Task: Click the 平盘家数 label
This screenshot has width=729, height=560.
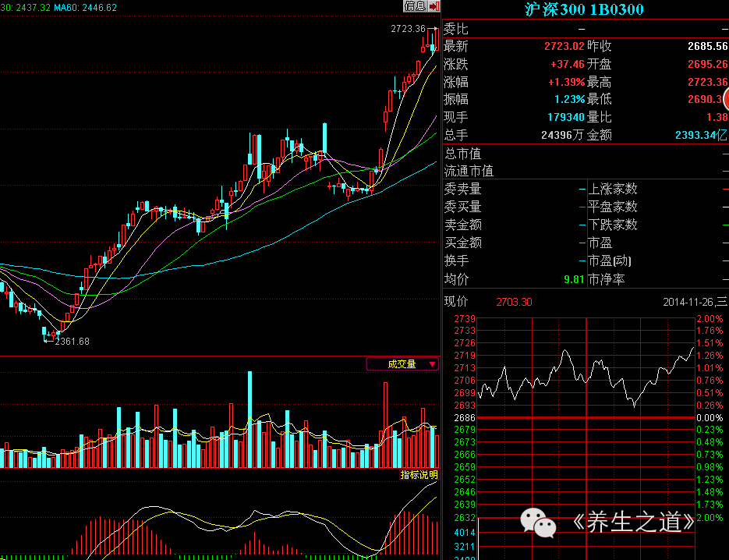Action: click(612, 207)
